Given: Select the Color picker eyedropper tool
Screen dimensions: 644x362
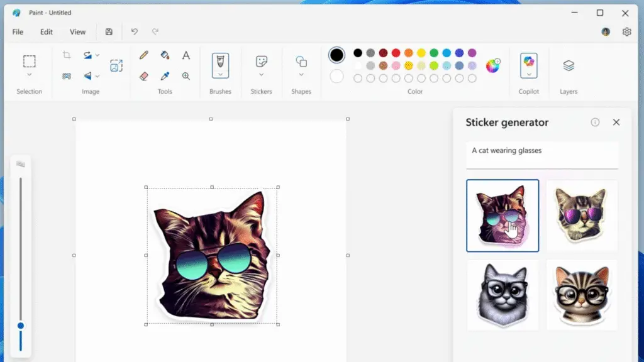Looking at the screenshot, I should tap(165, 76).
